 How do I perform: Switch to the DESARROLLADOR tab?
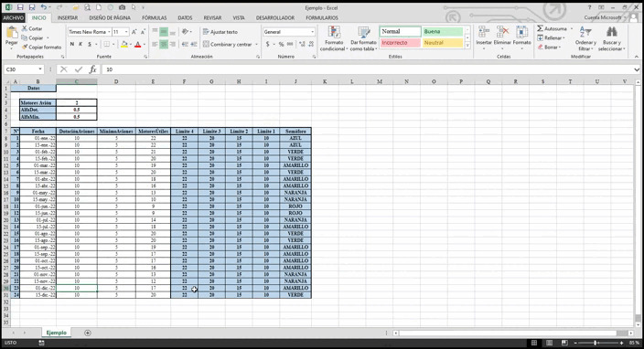tap(274, 17)
